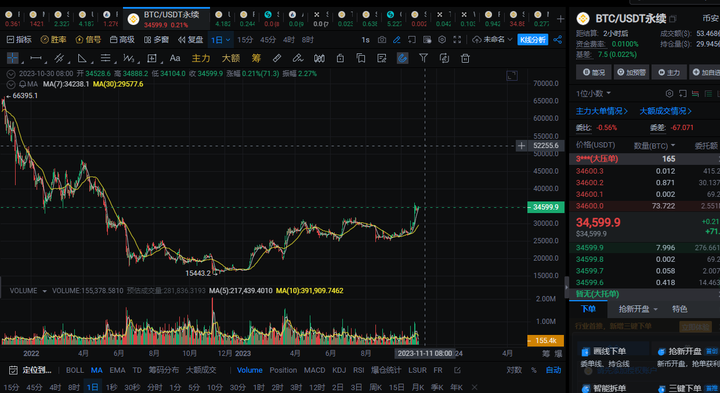This screenshot has width=720, height=393.
Task: Toggle the blue pencil drawing mode
Action: point(397,40)
